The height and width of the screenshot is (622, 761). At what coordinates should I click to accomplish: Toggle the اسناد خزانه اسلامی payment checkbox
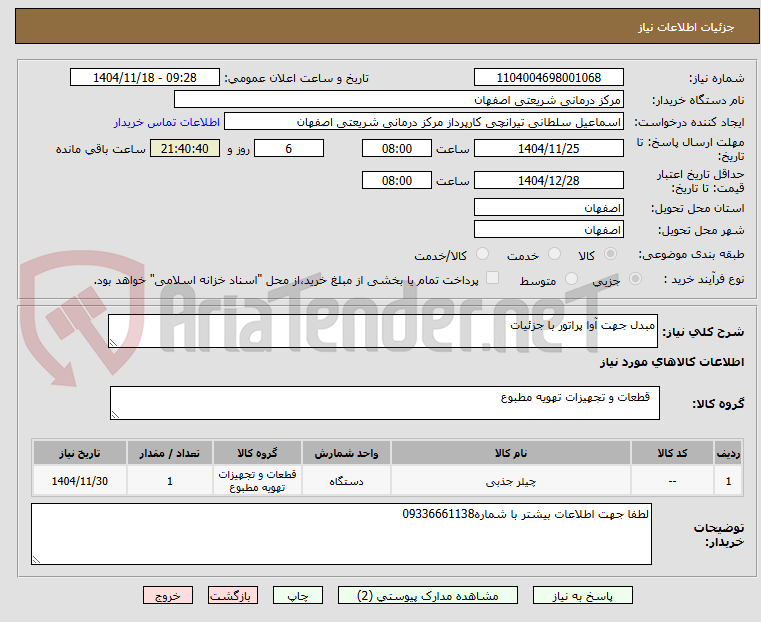493,278
